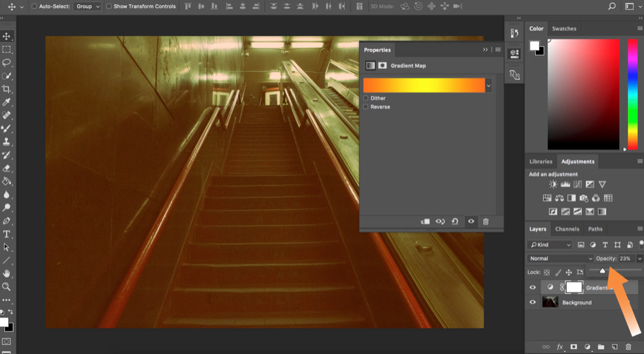Open the Opacity dropdown arrow
This screenshot has height=354, width=644.
[x=639, y=258]
